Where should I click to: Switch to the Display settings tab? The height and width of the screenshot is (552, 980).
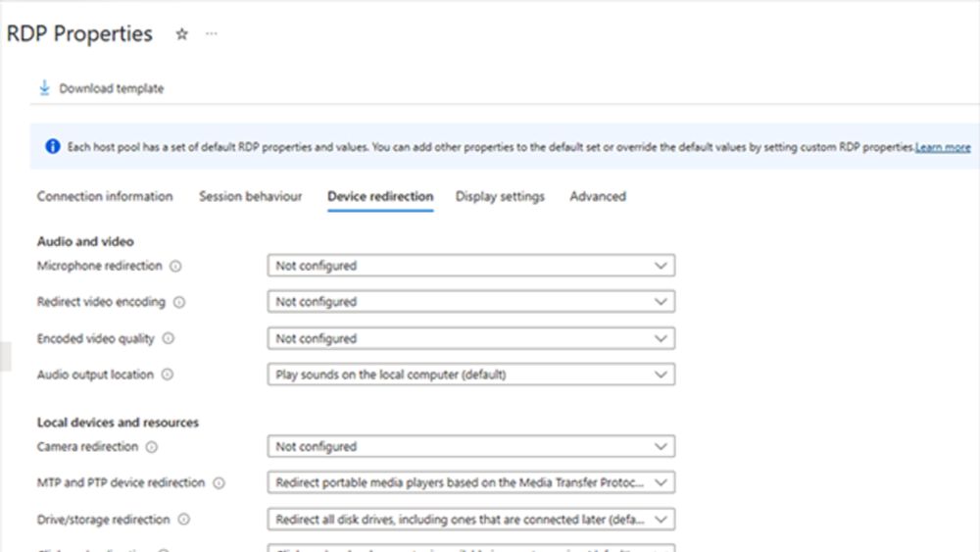tap(500, 196)
